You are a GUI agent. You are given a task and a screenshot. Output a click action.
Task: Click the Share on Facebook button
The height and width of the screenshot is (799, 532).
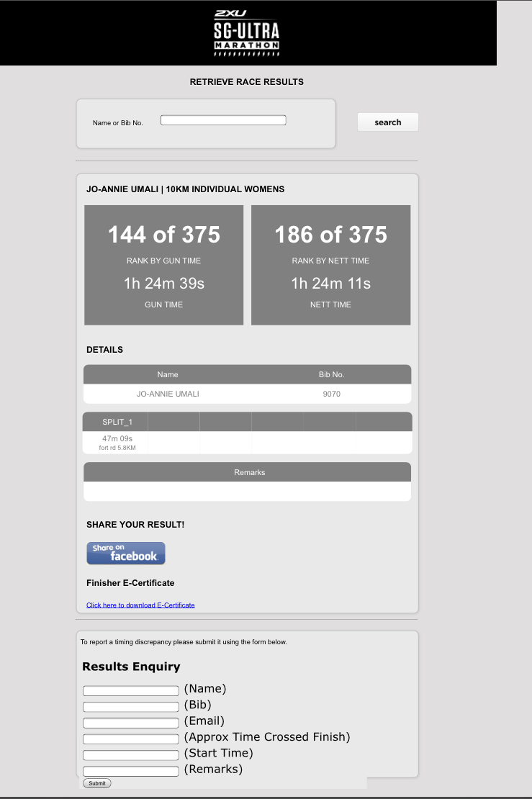tap(126, 554)
